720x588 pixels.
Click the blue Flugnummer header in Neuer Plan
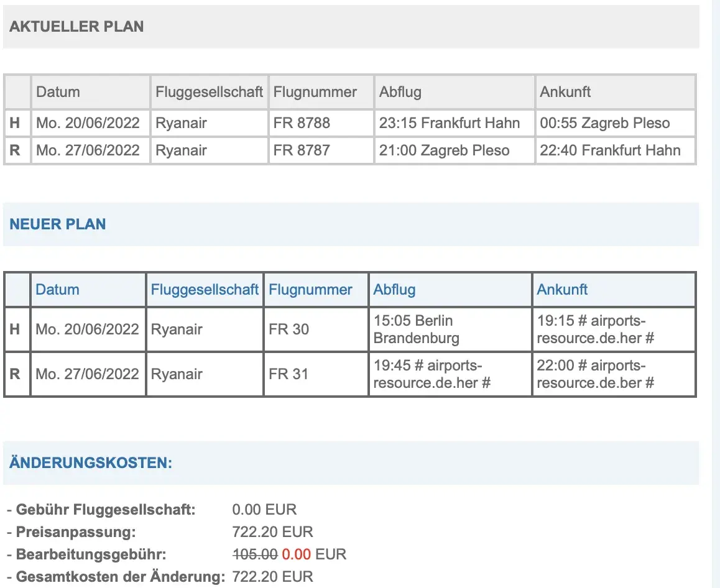click(310, 290)
